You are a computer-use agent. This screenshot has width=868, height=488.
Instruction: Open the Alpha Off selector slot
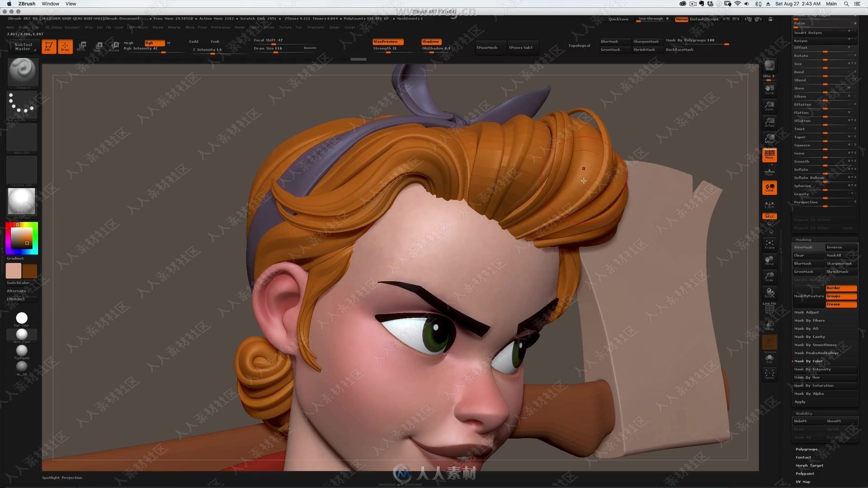click(x=22, y=139)
